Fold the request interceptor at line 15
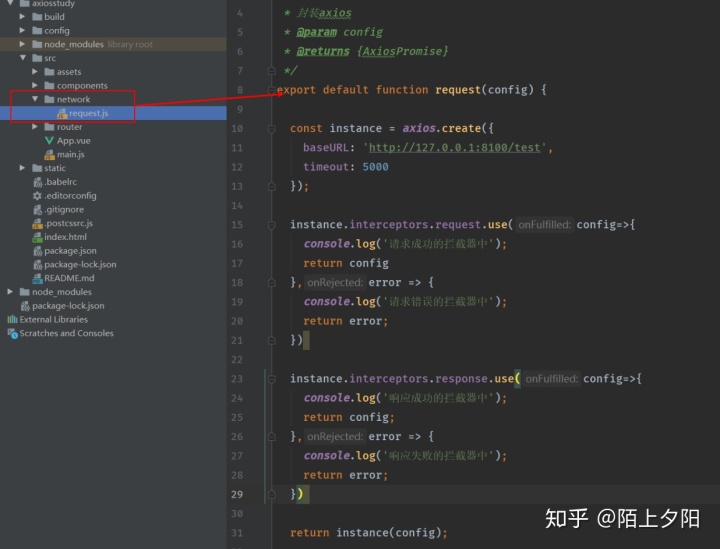The height and width of the screenshot is (549, 720). [271, 225]
